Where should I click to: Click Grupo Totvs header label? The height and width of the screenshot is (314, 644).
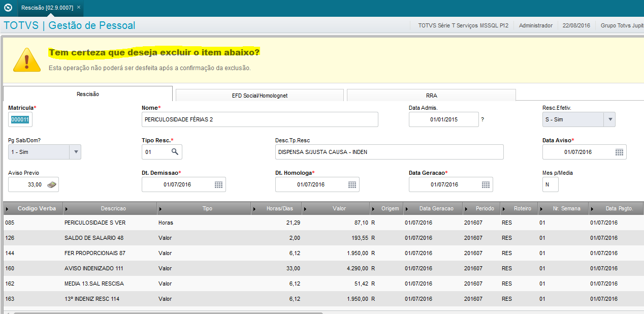click(x=622, y=25)
